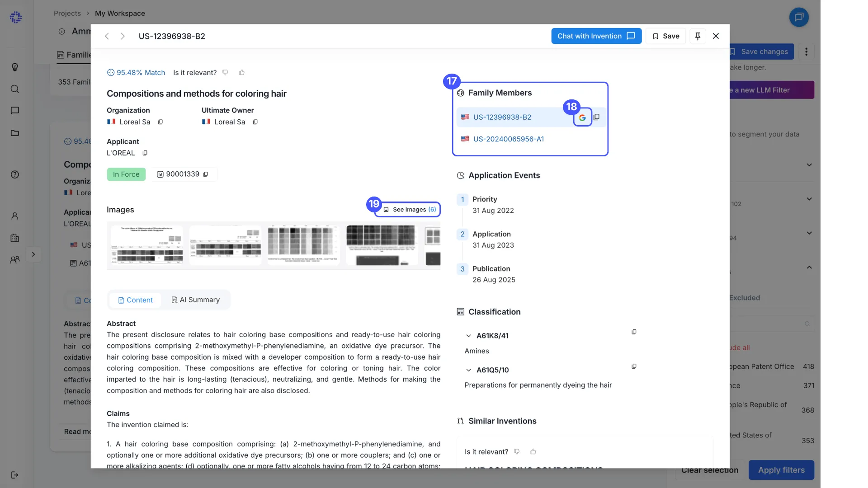This screenshot has width=868, height=488.
Task: Select the Content tab
Action: (x=135, y=300)
